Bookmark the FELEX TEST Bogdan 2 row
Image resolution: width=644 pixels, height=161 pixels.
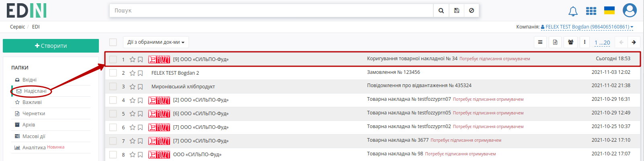140,73
